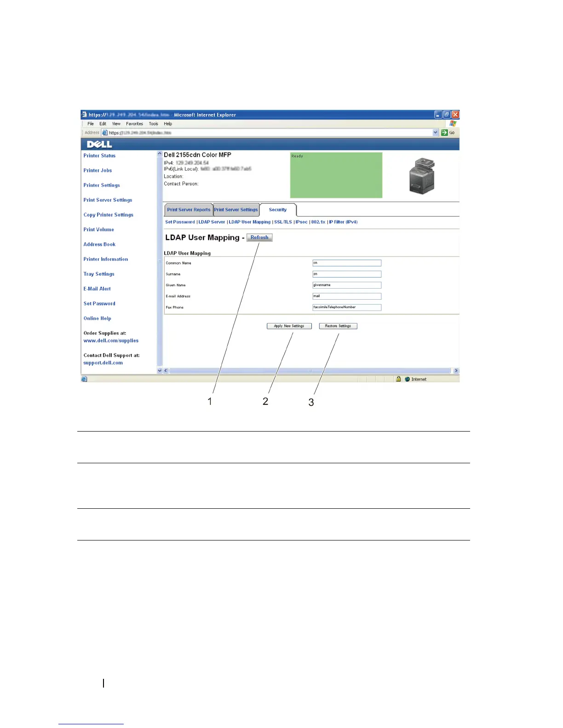The image size is (563, 728).
Task: Click the Common Name input field
Action: (347, 263)
